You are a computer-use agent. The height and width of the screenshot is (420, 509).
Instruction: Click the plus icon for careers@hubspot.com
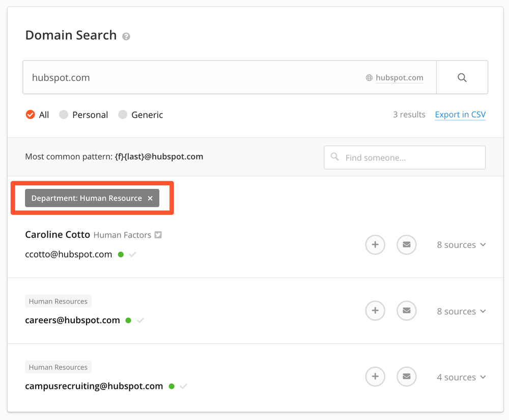point(375,311)
